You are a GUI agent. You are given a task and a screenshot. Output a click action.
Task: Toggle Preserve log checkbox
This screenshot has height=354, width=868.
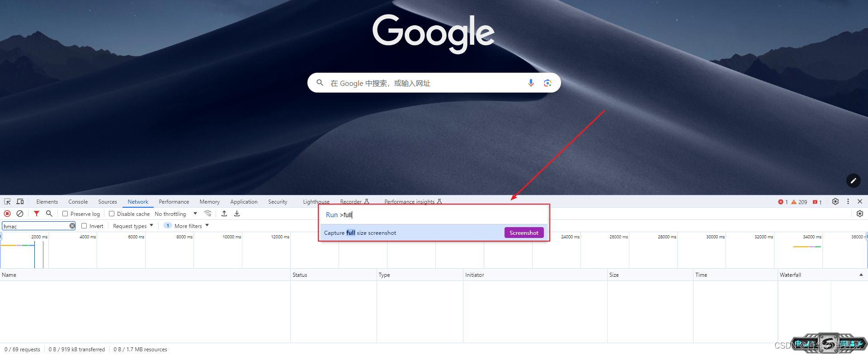click(x=65, y=214)
